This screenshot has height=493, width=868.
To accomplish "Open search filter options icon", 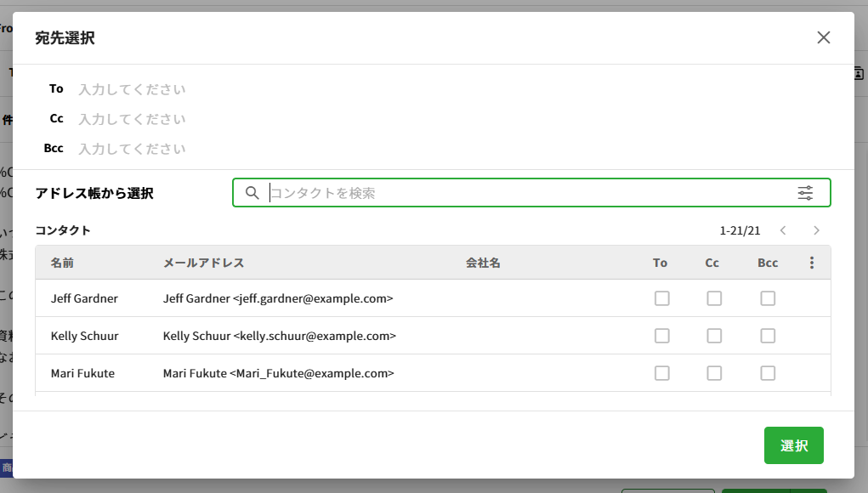I will [805, 193].
